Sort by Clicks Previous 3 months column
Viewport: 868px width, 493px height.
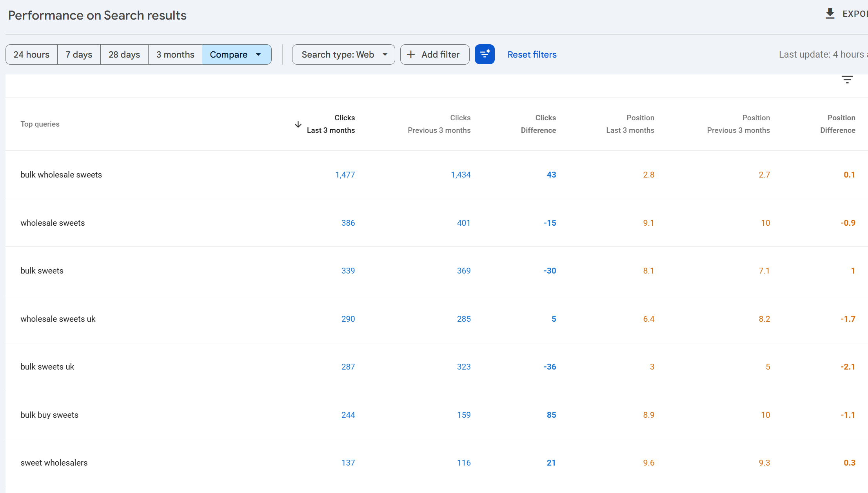[439, 124]
